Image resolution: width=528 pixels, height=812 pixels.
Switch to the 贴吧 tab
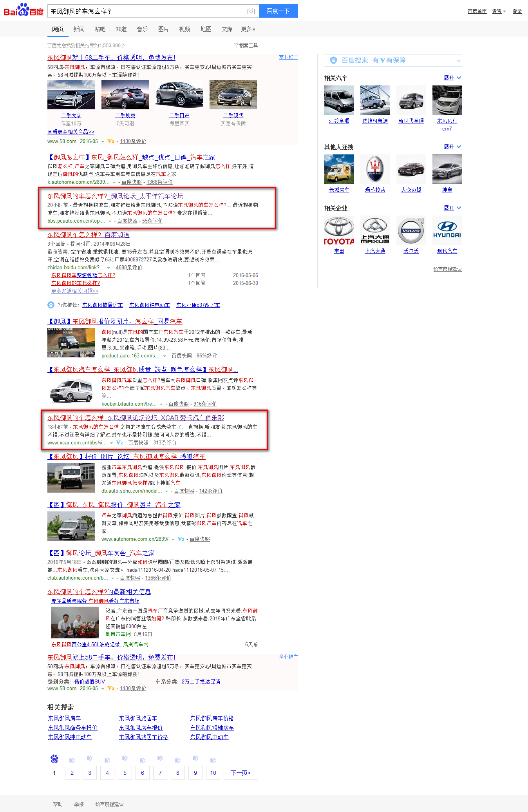pyautogui.click(x=100, y=29)
